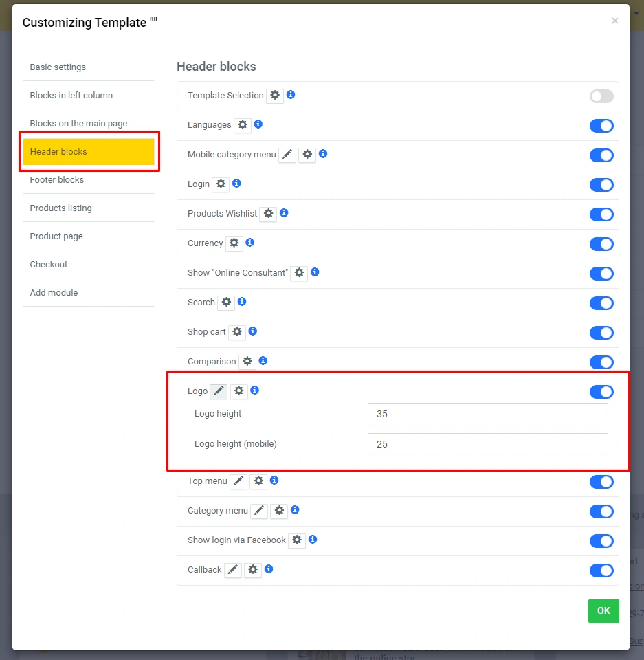The width and height of the screenshot is (644, 660).
Task: Open gear settings for Callback block
Action: pos(253,570)
